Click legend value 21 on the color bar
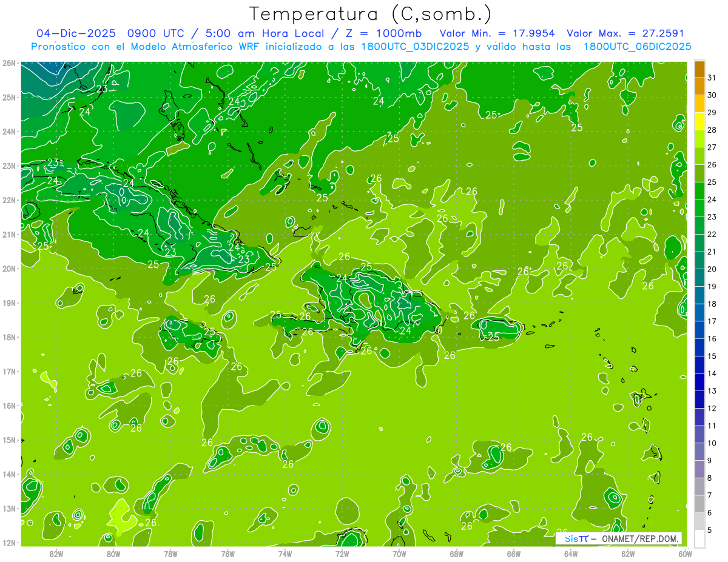728x562 pixels. (x=712, y=252)
